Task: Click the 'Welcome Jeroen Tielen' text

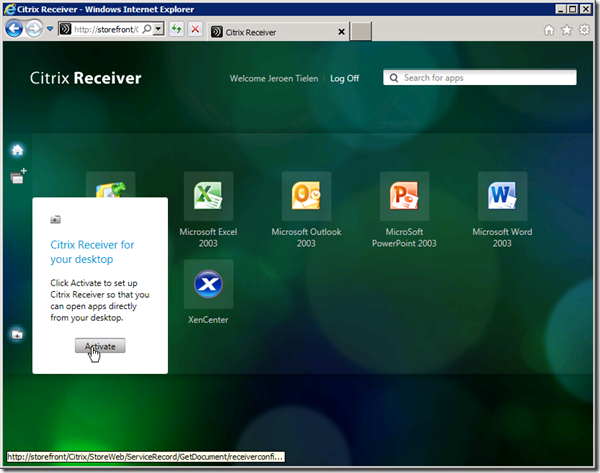Action: coord(274,78)
